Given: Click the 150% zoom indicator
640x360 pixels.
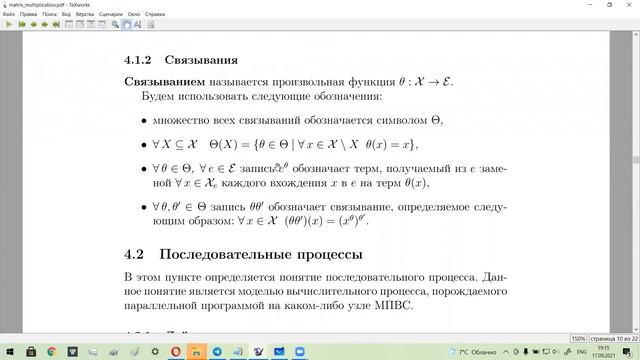Looking at the screenshot, I should click(x=578, y=338).
